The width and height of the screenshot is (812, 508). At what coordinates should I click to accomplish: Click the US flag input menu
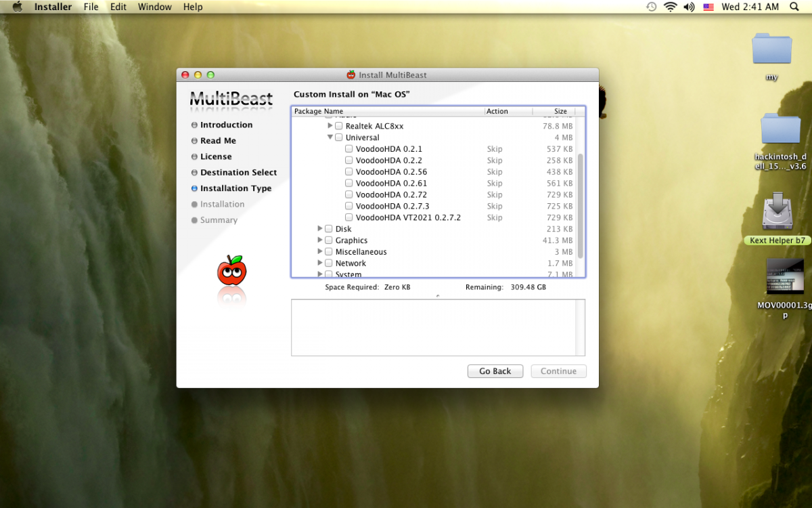click(x=708, y=7)
